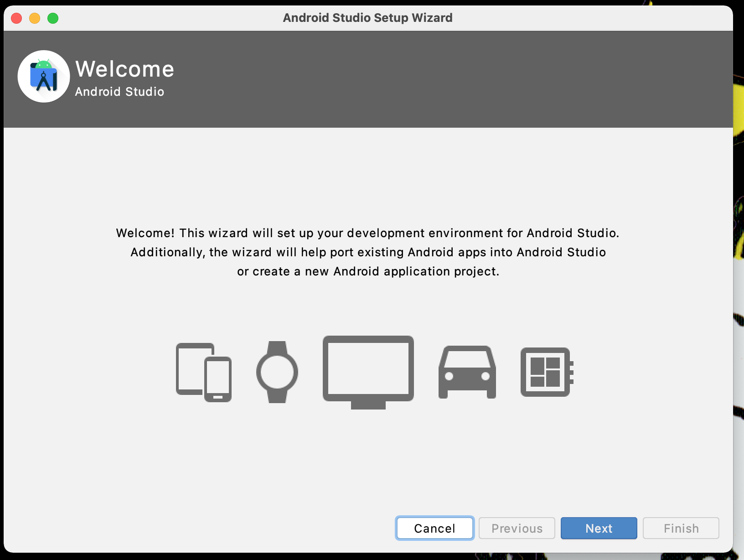Click the line starting with 'Additionally, the wizard'
Image resolution: width=744 pixels, height=560 pixels.
click(x=367, y=252)
